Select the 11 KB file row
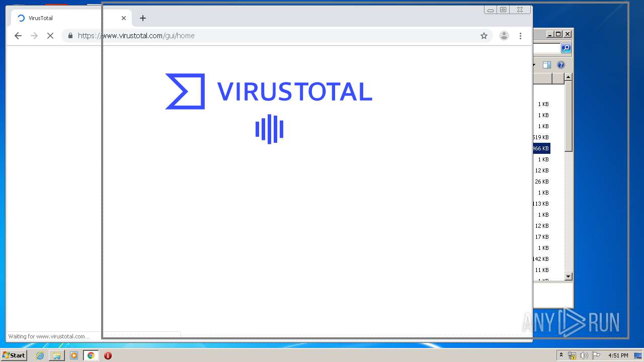This screenshot has width=644, height=362. tap(541, 270)
